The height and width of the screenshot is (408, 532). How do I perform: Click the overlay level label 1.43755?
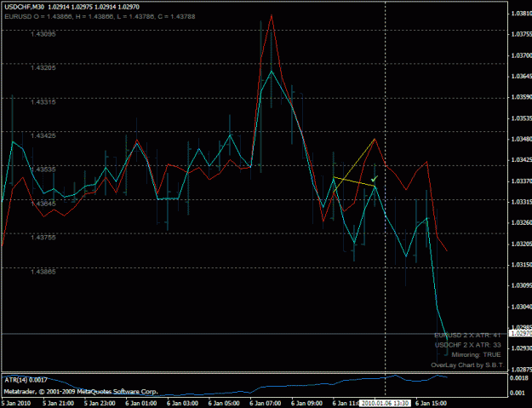[x=43, y=238]
